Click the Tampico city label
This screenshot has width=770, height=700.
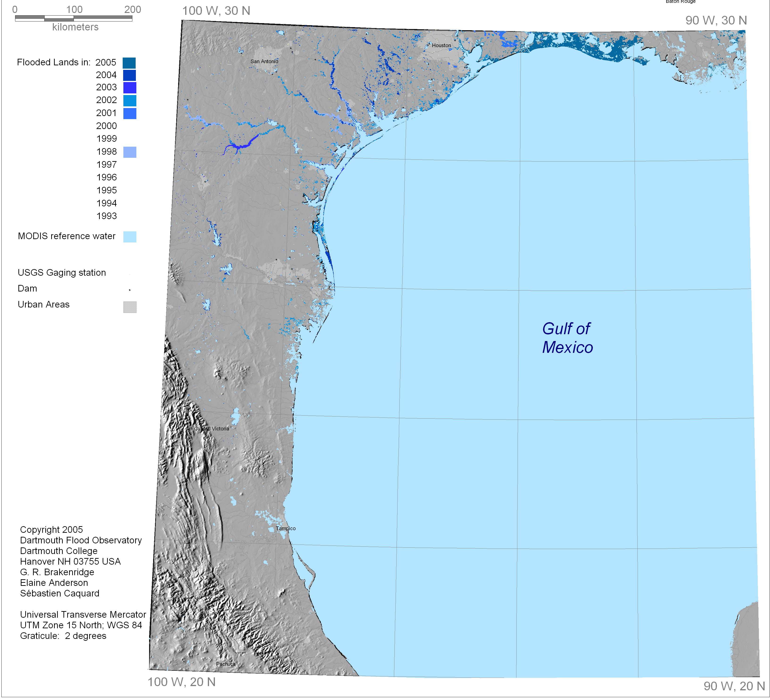pos(286,529)
